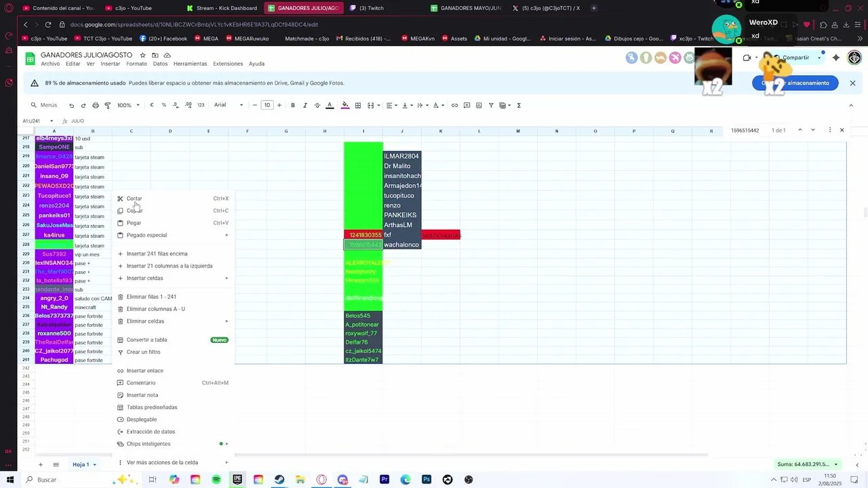Decrease font size with minus

[x=255, y=105]
